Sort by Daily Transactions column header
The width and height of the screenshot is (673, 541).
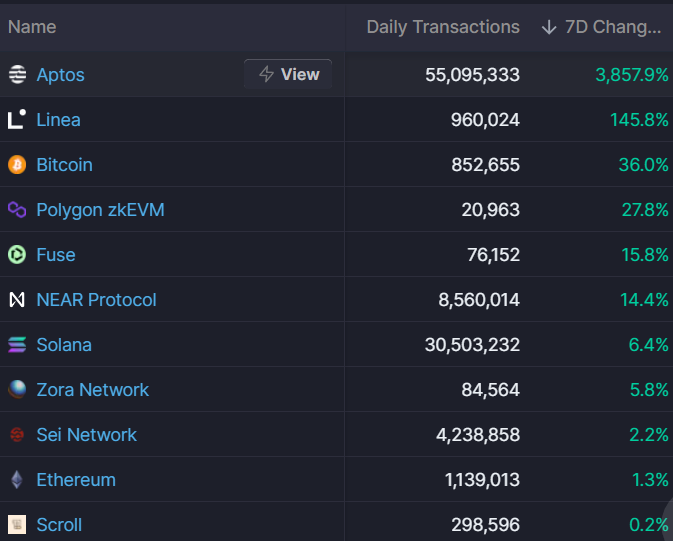(x=443, y=27)
